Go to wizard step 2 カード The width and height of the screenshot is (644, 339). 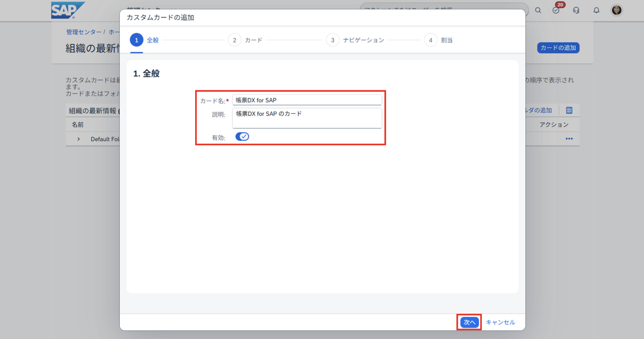click(234, 40)
